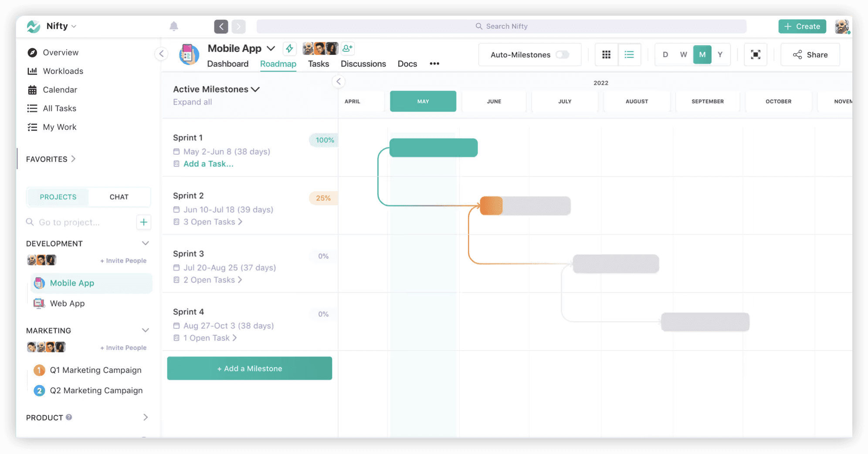Image resolution: width=868 pixels, height=454 pixels.
Task: Expand the Product project group
Action: click(x=146, y=417)
